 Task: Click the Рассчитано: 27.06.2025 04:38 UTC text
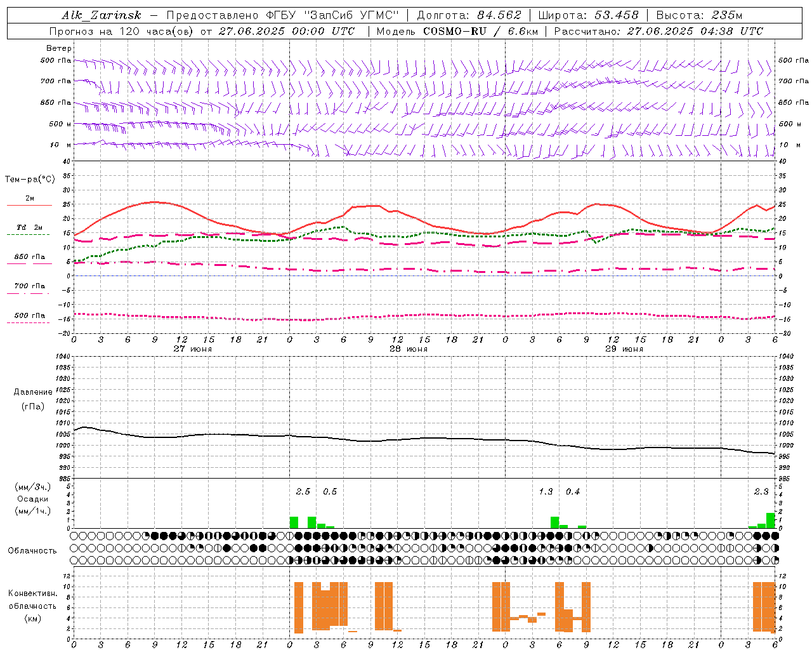(x=658, y=31)
